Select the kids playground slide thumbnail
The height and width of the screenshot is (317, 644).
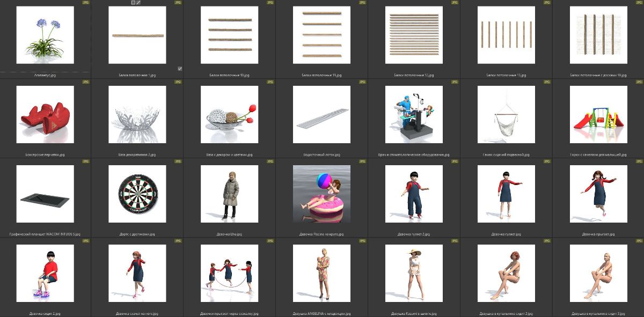598,115
